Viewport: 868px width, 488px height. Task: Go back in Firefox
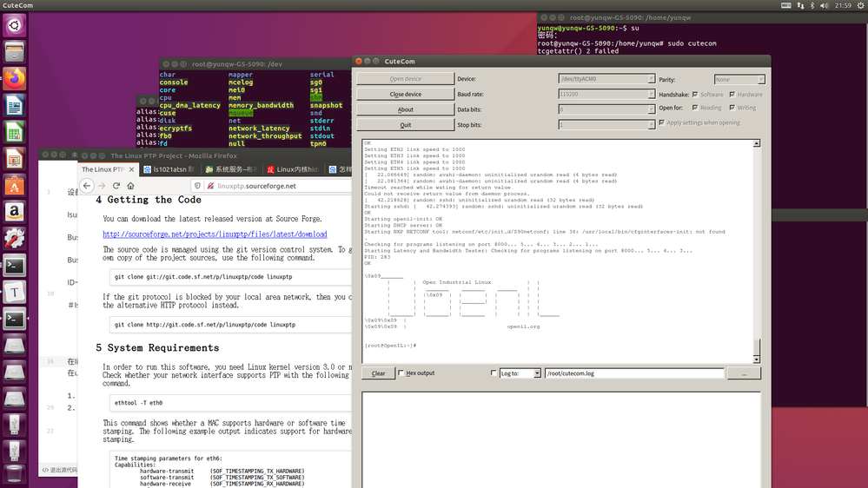87,186
